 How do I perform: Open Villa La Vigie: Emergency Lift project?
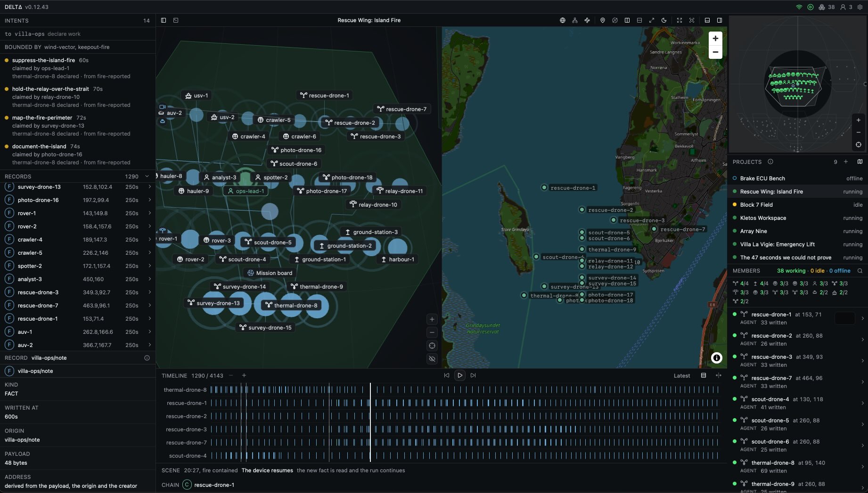click(x=797, y=244)
